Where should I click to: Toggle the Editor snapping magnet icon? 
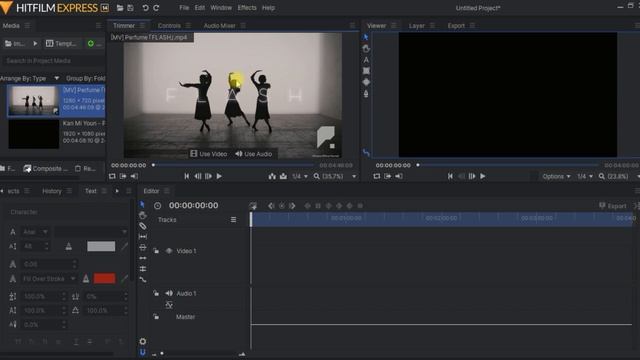[x=142, y=352]
